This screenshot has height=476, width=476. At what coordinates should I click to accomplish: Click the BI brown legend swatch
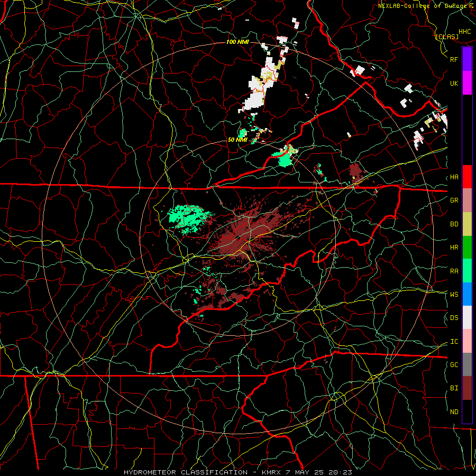pos(467,388)
